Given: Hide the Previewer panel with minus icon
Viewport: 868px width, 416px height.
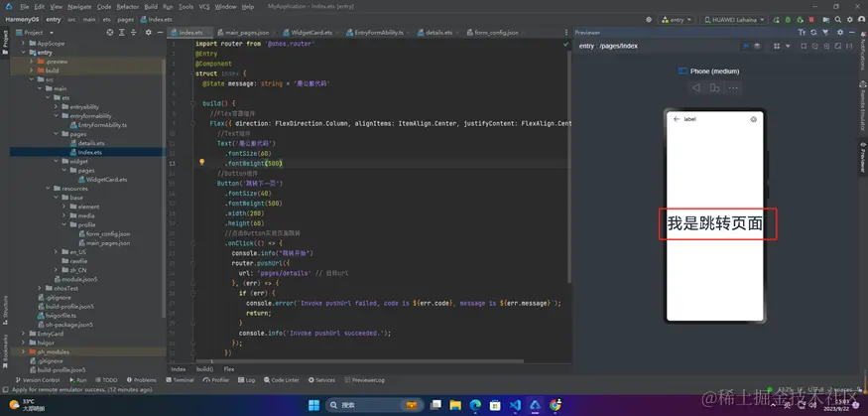Looking at the screenshot, I should coord(851,32).
